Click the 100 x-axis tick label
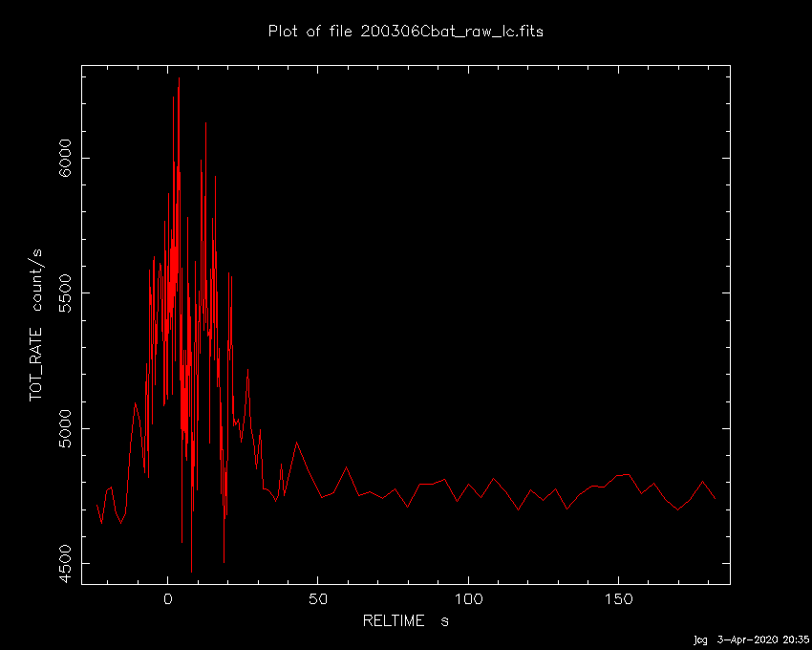 click(x=468, y=599)
